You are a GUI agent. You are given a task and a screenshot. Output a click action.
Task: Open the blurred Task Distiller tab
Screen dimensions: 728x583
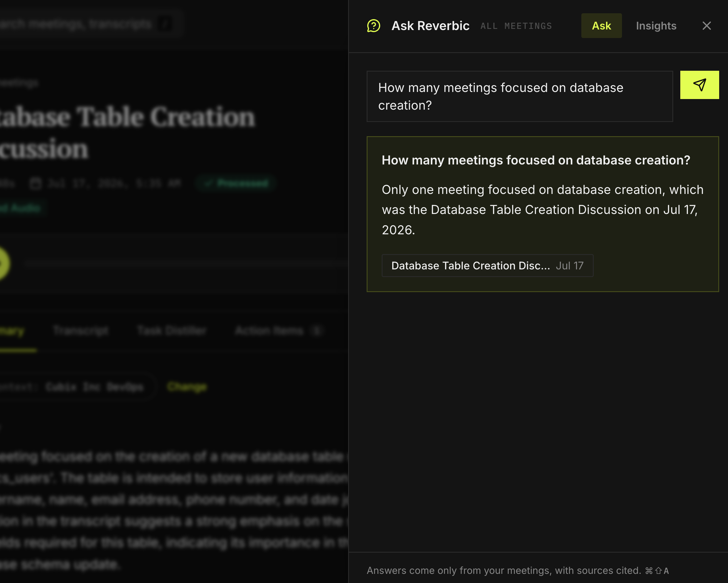[171, 330]
